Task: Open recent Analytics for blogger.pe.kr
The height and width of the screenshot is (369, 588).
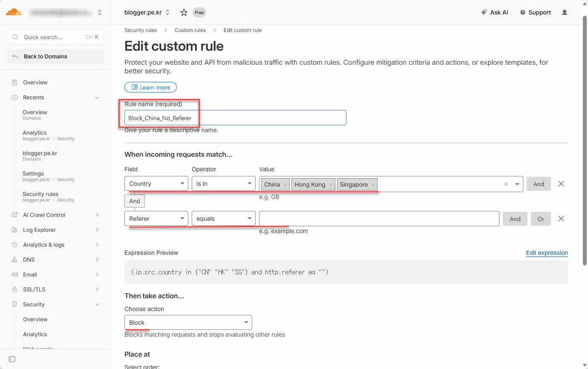Action: coord(49,135)
